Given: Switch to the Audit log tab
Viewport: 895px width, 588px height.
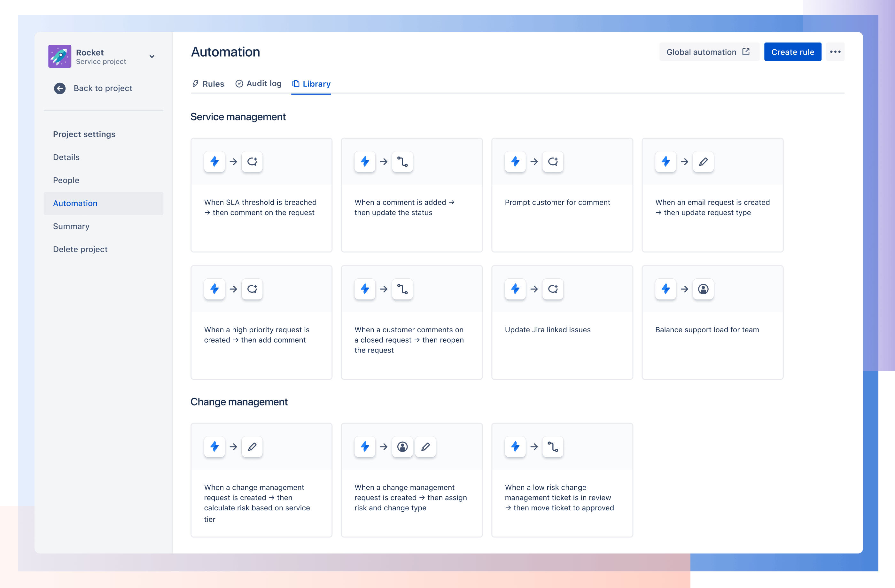Looking at the screenshot, I should (x=259, y=83).
